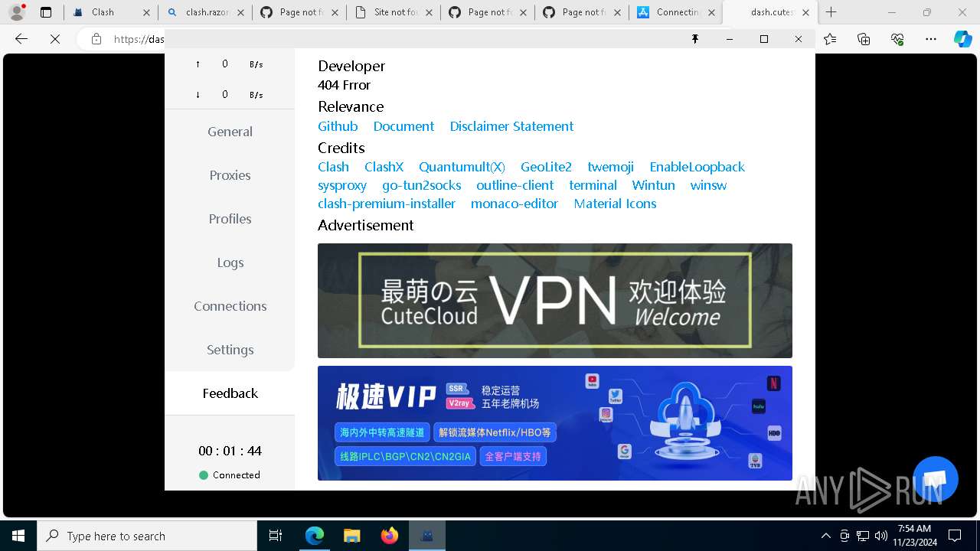Viewport: 980px width, 551px height.
Task: Open the winsw link
Action: tap(708, 185)
